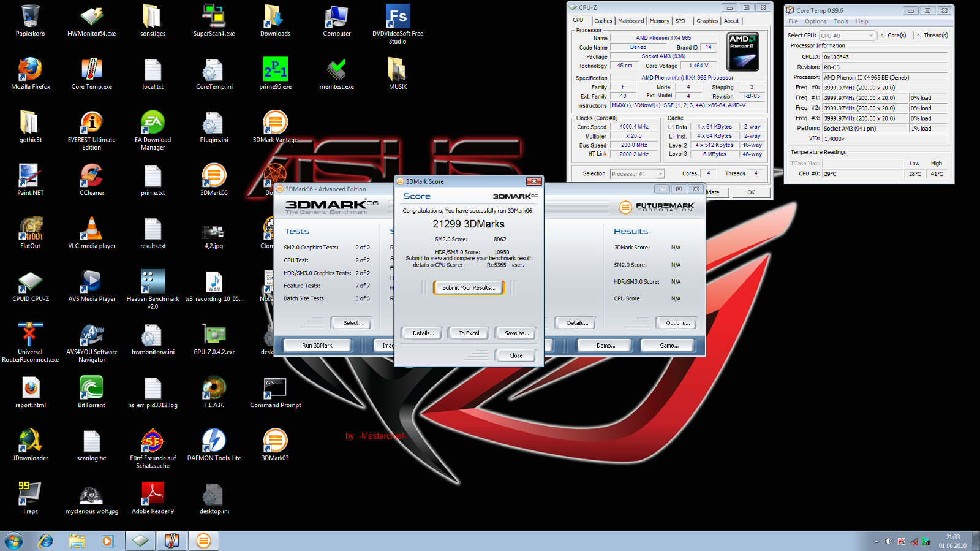This screenshot has width=980, height=551.
Task: Switch to 3DMark06 taskbar button
Action: tap(203, 541)
